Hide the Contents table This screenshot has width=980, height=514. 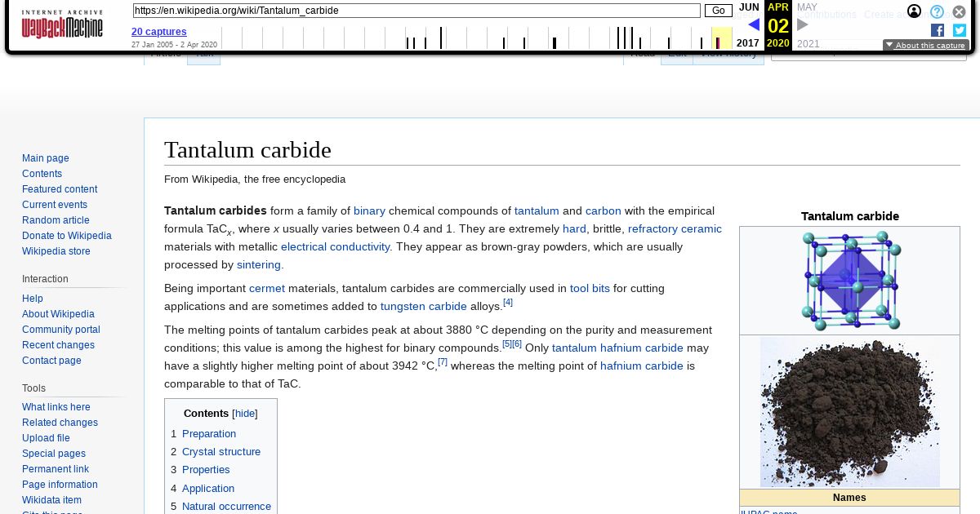(245, 414)
